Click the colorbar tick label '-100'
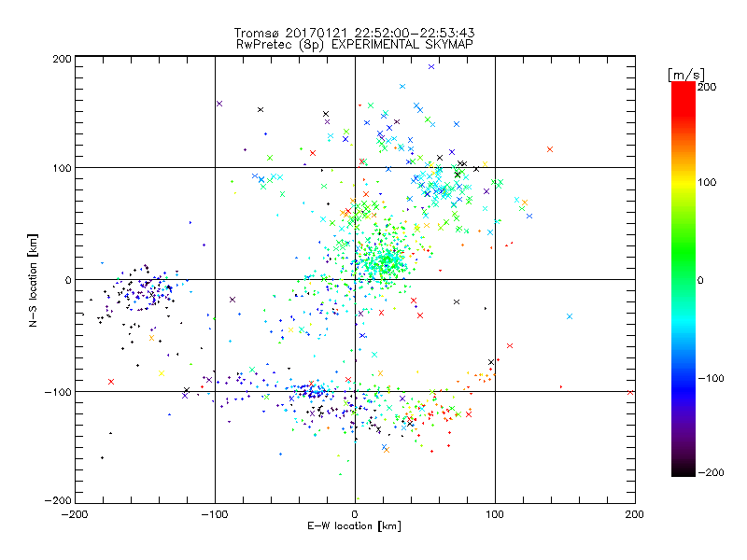Viewport: 747px width, 560px height. coord(711,378)
